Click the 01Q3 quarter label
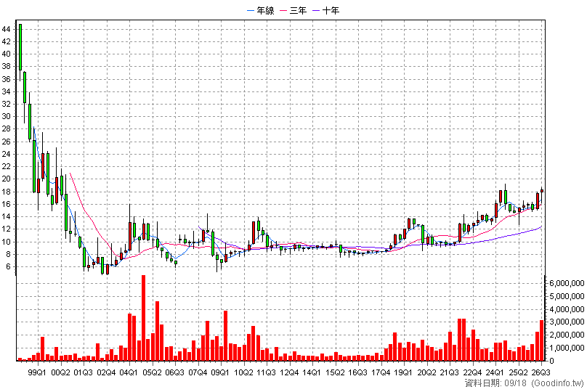This screenshot has height=392, width=587. (x=84, y=372)
